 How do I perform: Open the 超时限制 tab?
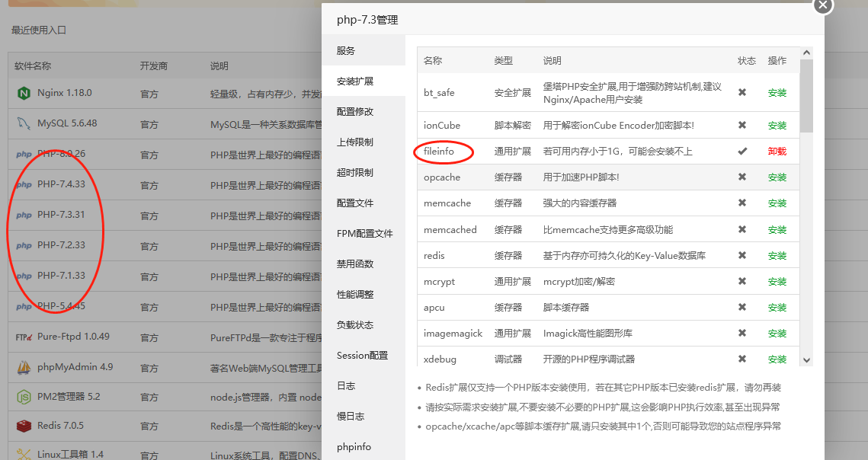coord(364,172)
